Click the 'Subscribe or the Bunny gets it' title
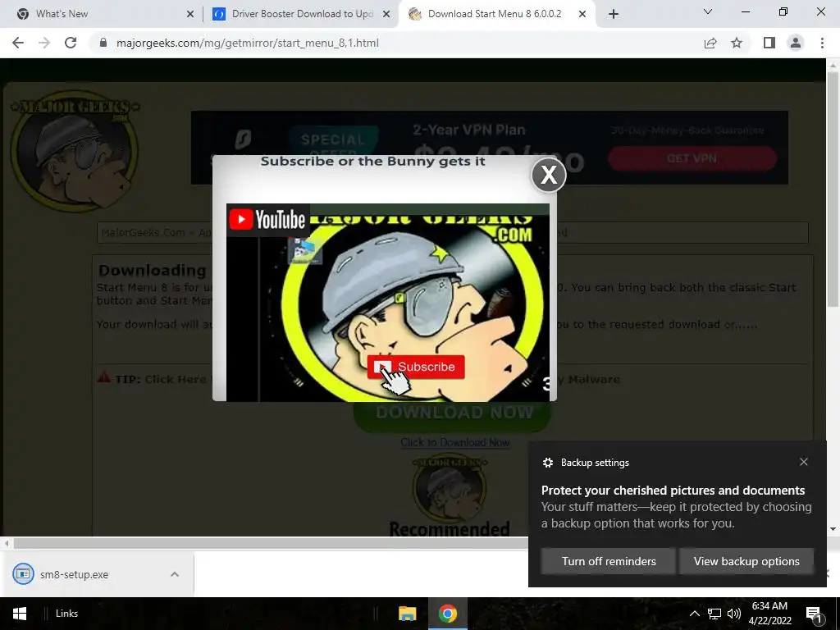The width and height of the screenshot is (840, 630). pos(373,162)
